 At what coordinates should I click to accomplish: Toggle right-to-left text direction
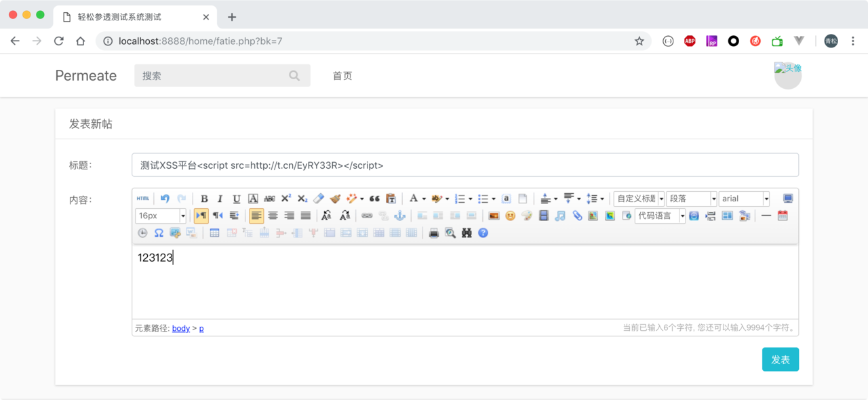point(217,216)
